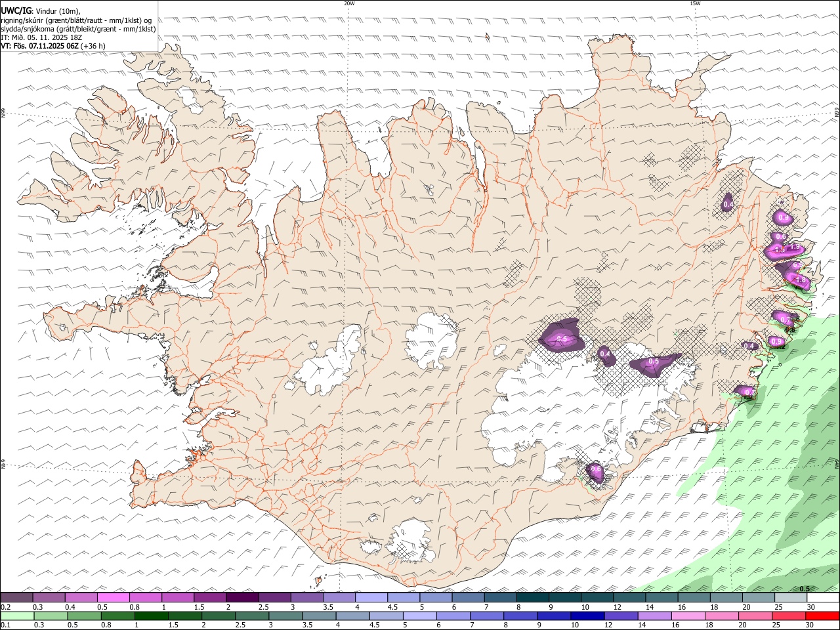Image resolution: width=840 pixels, height=630 pixels.
Task: Select the darkest green swatch labeled 1
Action: pyautogui.click(x=151, y=616)
